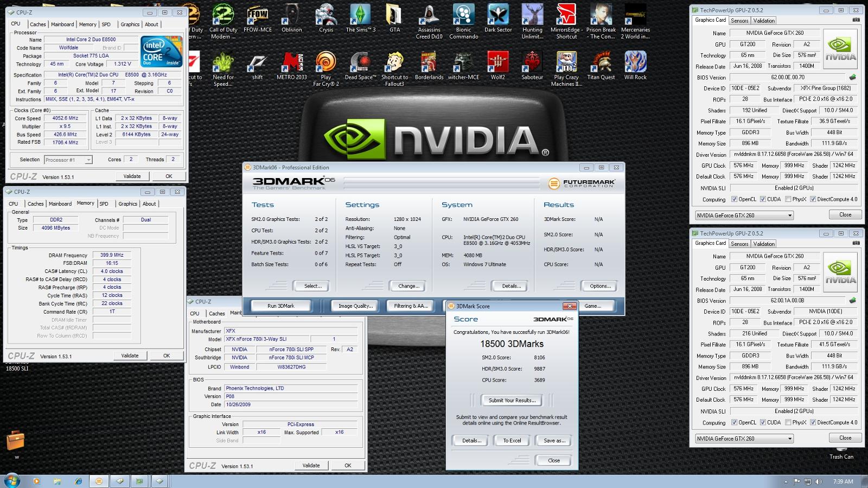Open the Processor #1 selection dropdown in CPU-Z

pos(68,160)
